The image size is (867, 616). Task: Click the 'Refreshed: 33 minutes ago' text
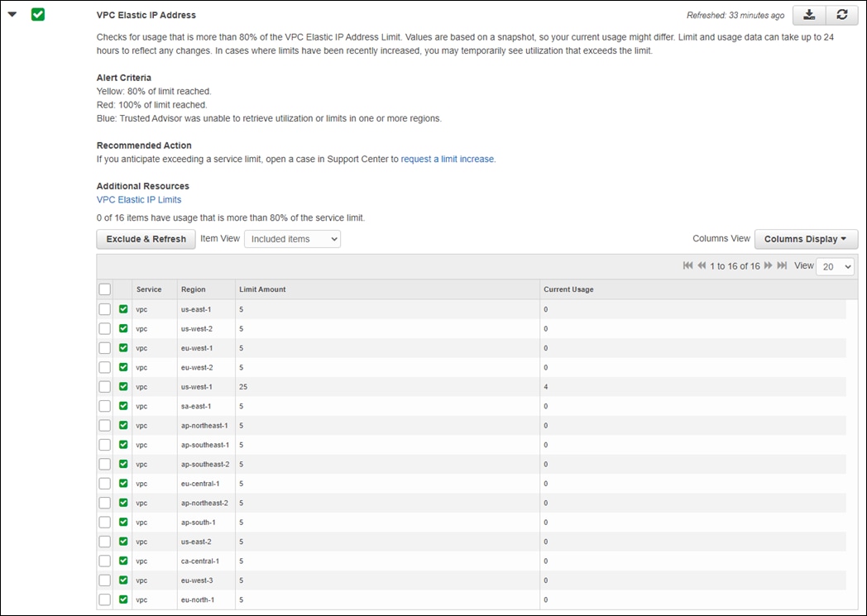[735, 16]
